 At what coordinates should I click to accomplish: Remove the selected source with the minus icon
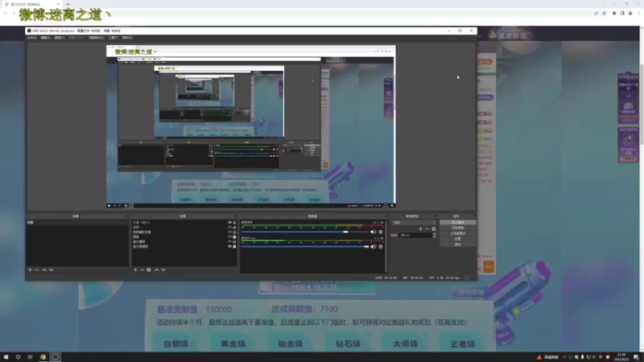coord(142,269)
